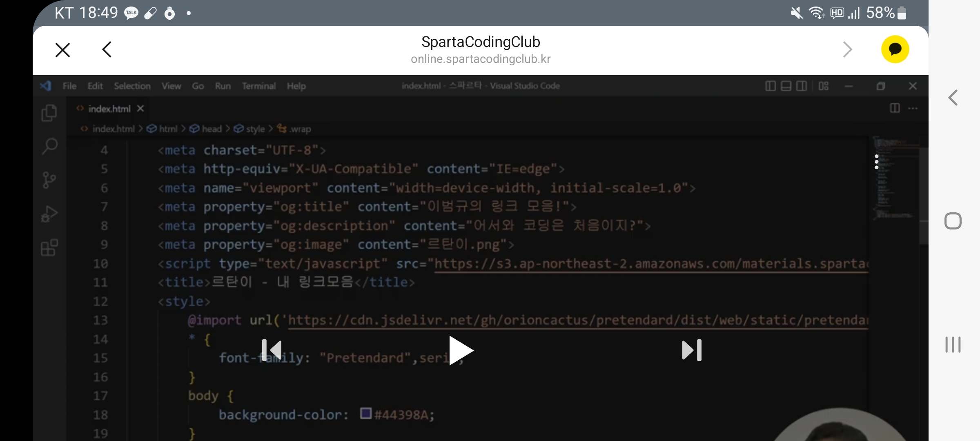Screen dimensions: 980x441
Task: Open the View menu
Action: 171,86
